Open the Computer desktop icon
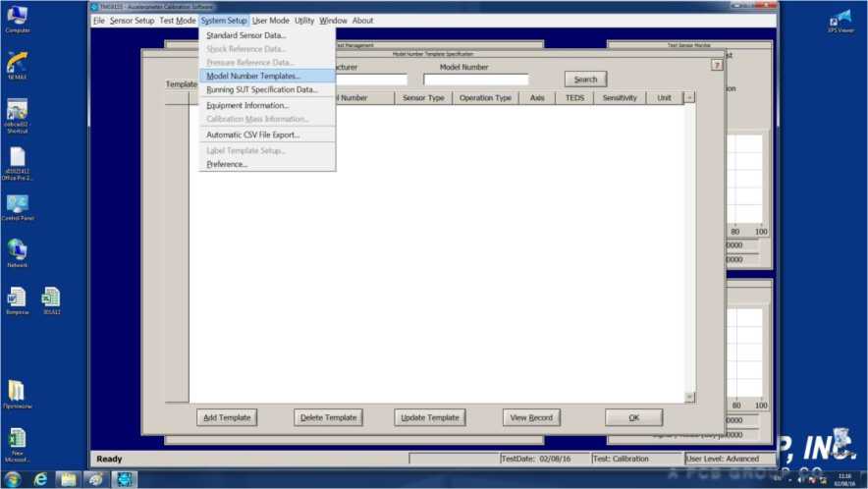The height and width of the screenshot is (489, 868). coord(17,17)
